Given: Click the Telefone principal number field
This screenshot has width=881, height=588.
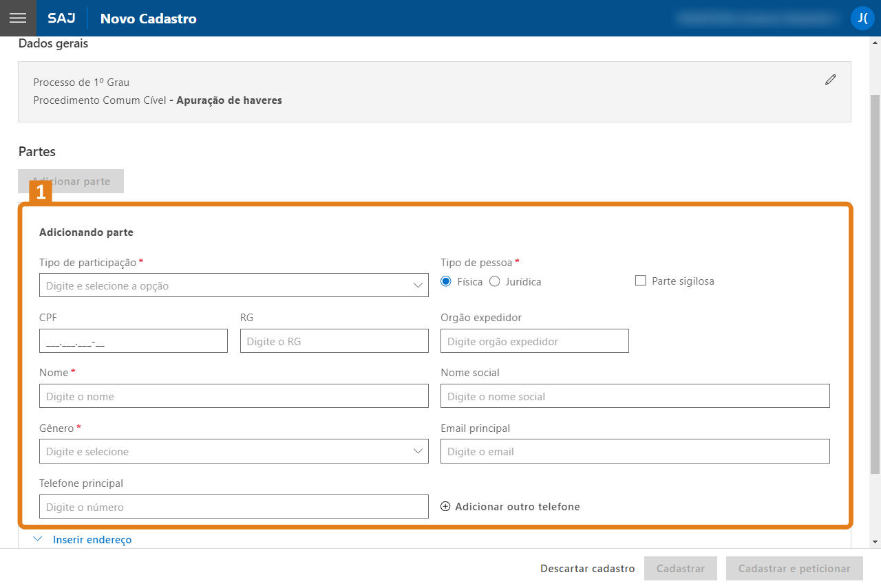Looking at the screenshot, I should [x=234, y=507].
